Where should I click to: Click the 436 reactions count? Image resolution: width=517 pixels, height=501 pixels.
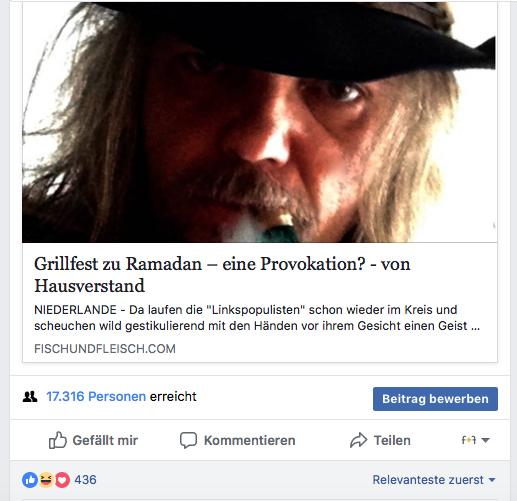[85, 480]
